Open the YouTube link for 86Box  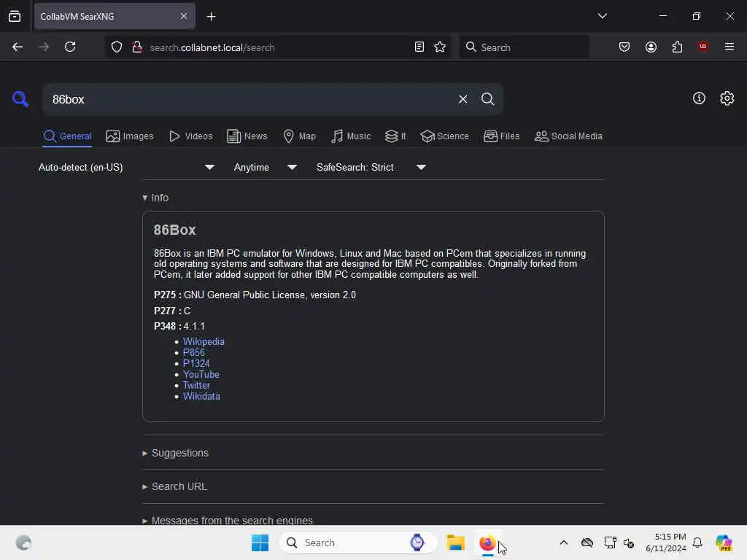201,374
